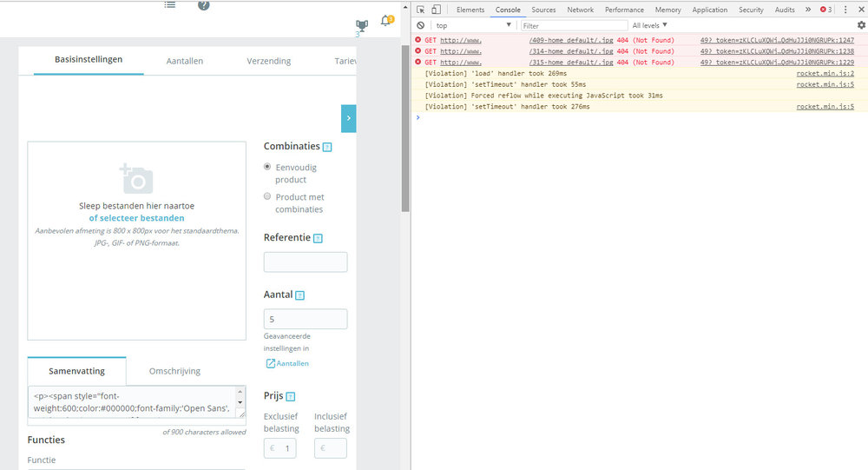
Task: Open console settings gear icon
Action: click(861, 25)
